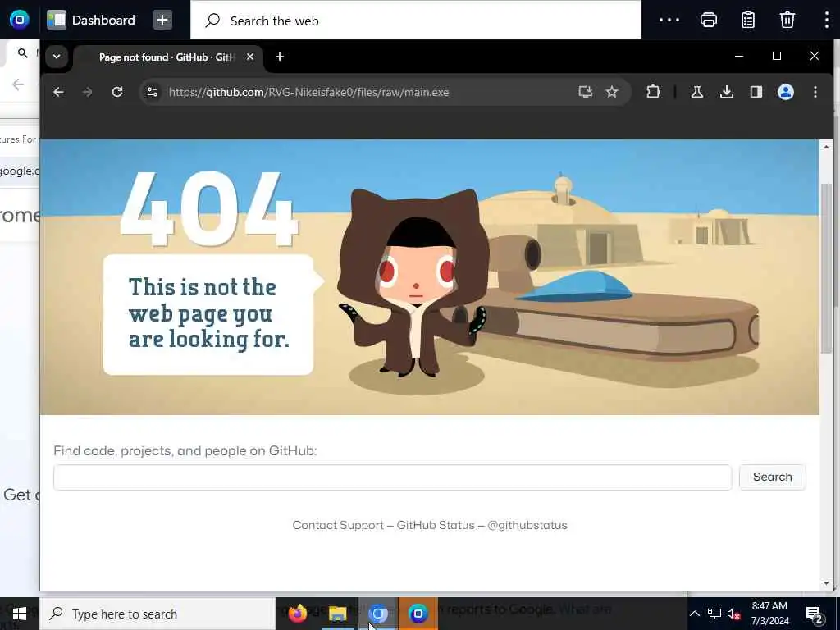Image resolution: width=840 pixels, height=630 pixels.
Task: Click the GitHub search input field
Action: pos(393,477)
